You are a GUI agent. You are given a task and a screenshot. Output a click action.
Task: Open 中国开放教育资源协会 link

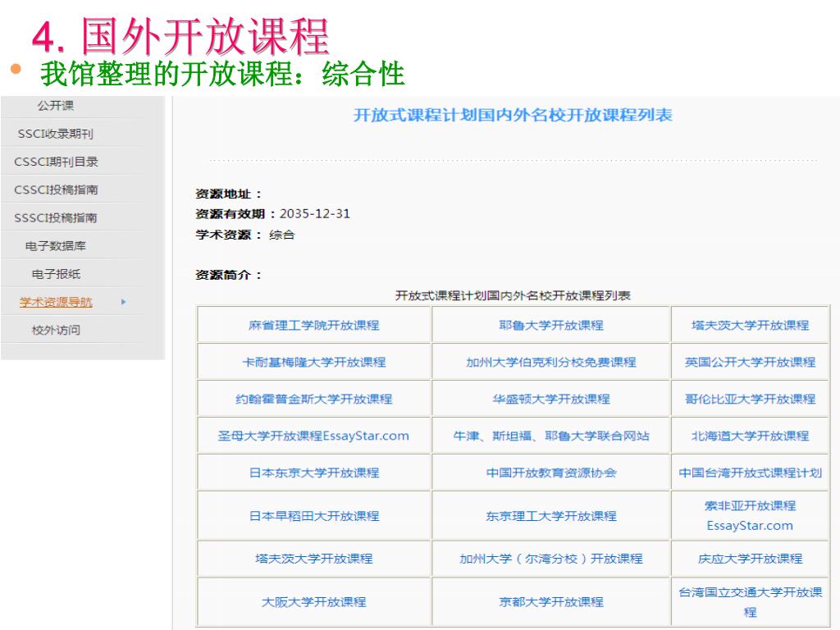click(551, 473)
